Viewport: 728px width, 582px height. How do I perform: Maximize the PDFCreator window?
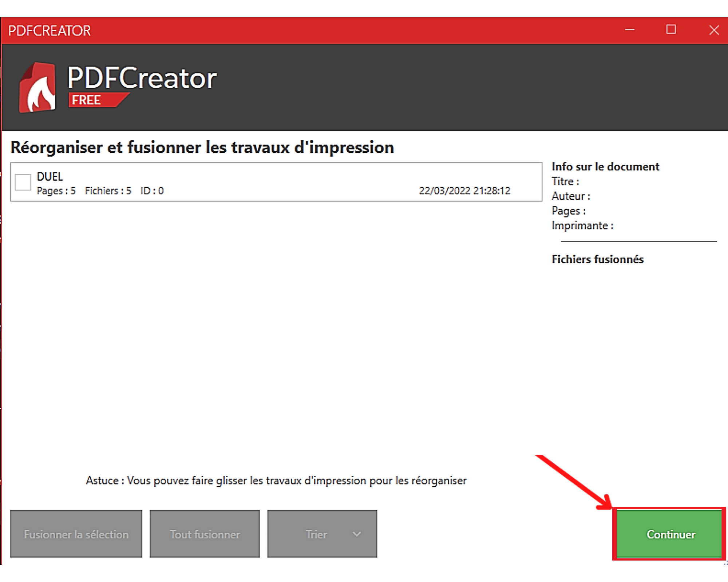tap(671, 29)
